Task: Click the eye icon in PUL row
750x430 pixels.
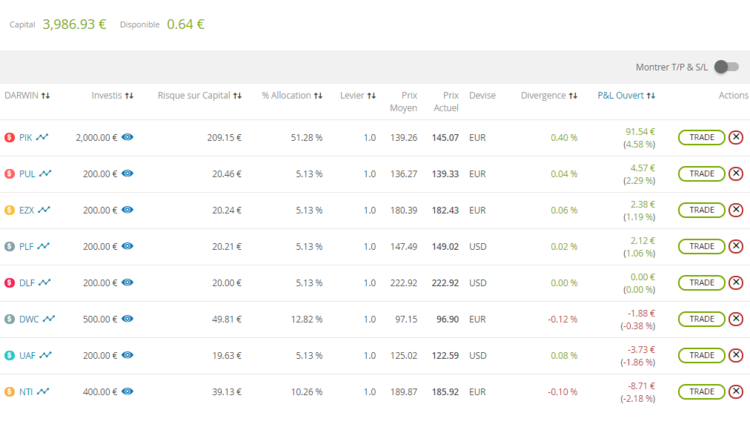Action: point(128,173)
